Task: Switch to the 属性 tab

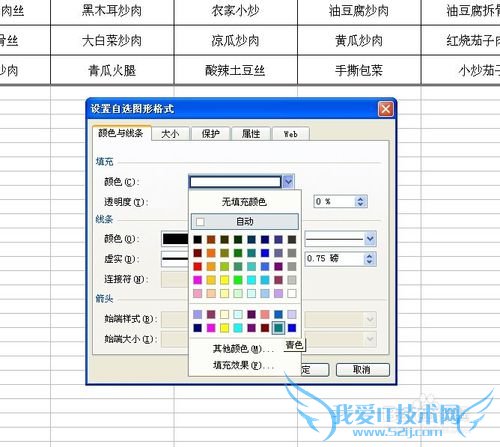Action: pyautogui.click(x=251, y=134)
